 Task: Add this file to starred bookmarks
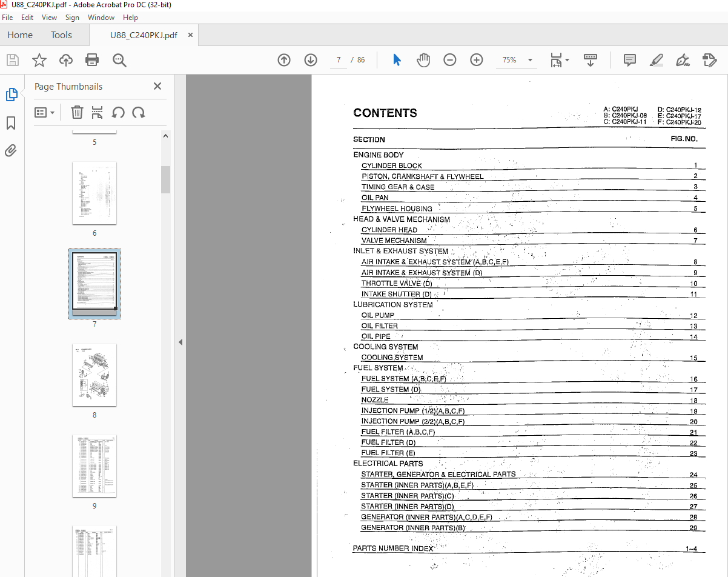pos(39,60)
